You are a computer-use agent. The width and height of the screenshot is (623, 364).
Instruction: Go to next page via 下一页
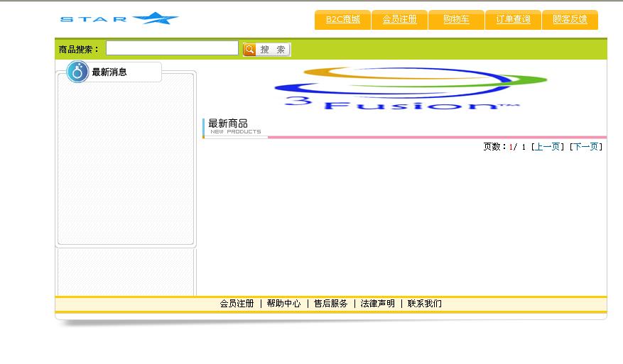(x=585, y=147)
